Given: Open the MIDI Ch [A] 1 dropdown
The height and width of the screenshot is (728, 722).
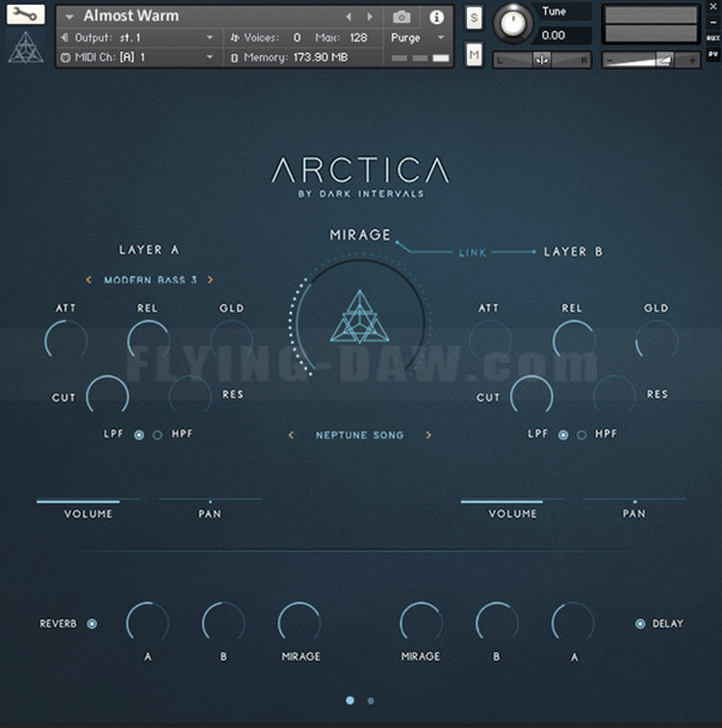Looking at the screenshot, I should click(139, 57).
